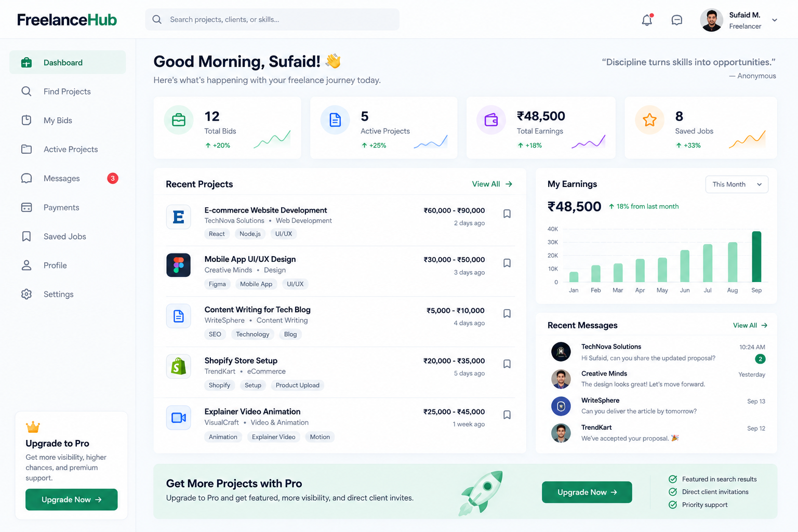The height and width of the screenshot is (532, 798).
Task: Open the Creative Minds message
Action: pyautogui.click(x=658, y=379)
